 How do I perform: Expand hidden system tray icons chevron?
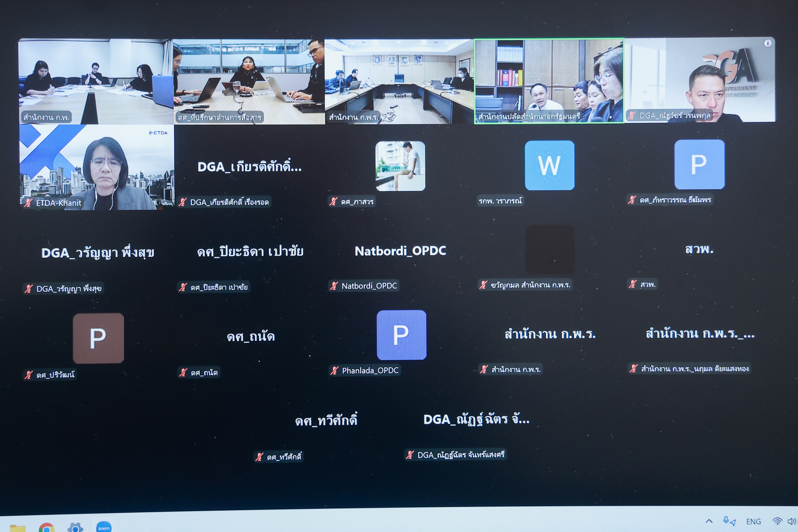pos(709,521)
